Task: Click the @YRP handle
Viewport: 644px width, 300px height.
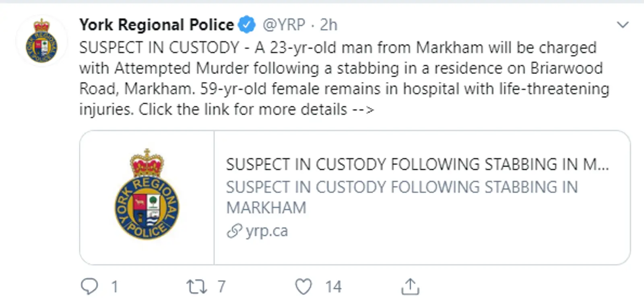Action: click(284, 25)
